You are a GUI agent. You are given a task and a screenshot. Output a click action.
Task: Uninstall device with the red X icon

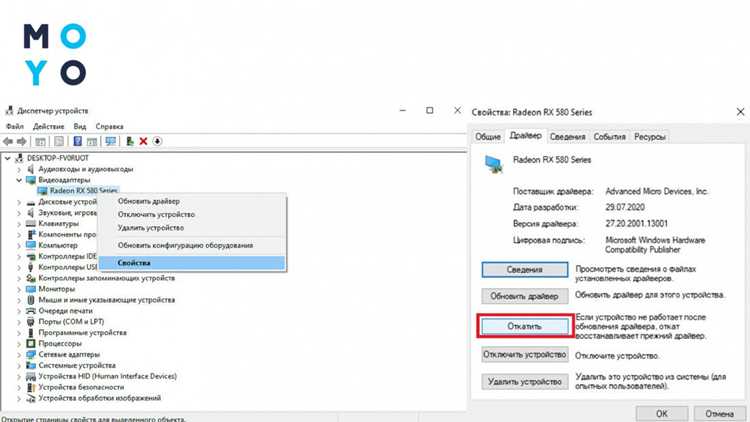(x=143, y=141)
